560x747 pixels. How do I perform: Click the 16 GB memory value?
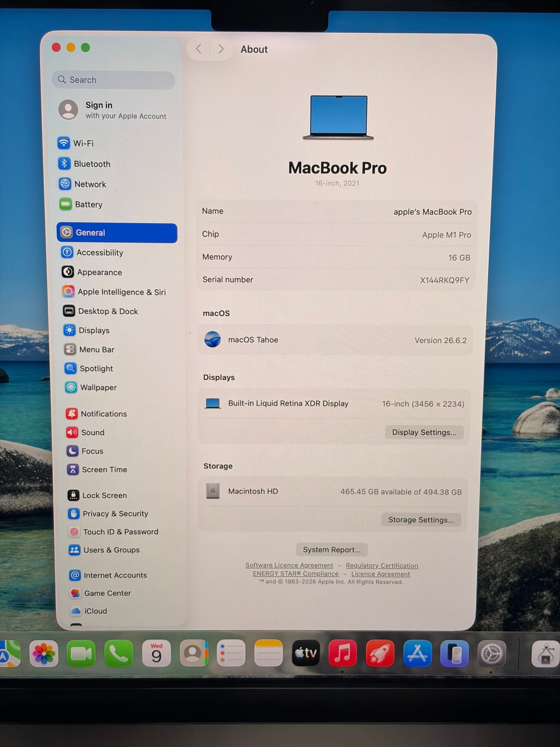459,258
